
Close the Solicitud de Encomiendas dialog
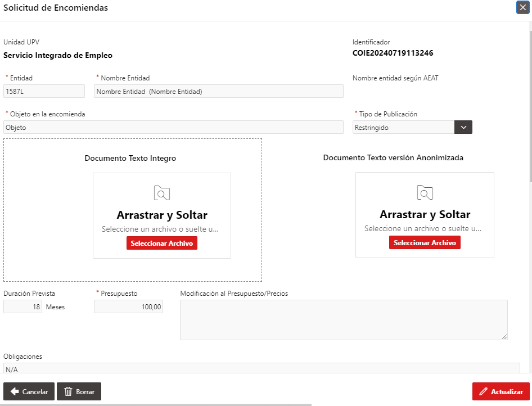click(x=523, y=7)
